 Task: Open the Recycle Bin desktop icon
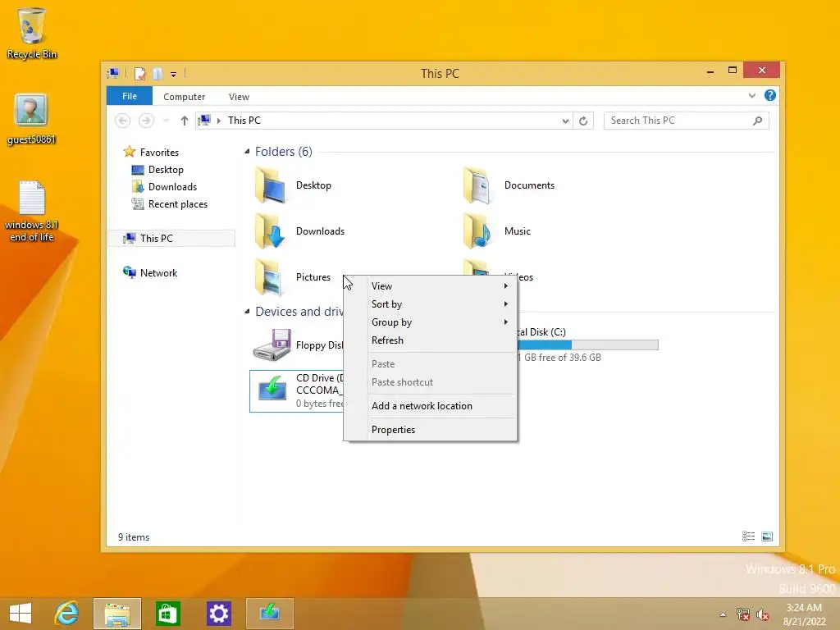32,33
